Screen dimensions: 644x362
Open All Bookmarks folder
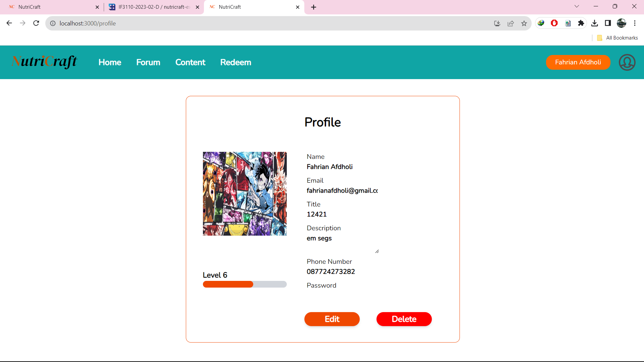point(618,38)
